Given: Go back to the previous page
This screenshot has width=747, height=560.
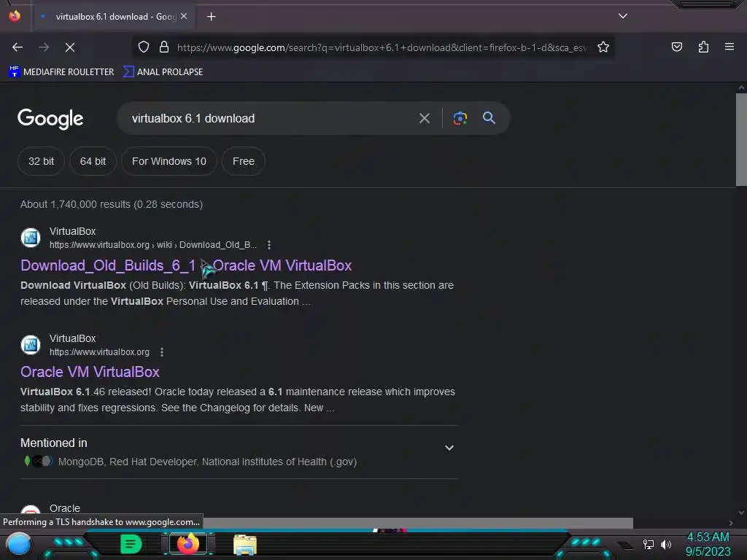Looking at the screenshot, I should (18, 47).
